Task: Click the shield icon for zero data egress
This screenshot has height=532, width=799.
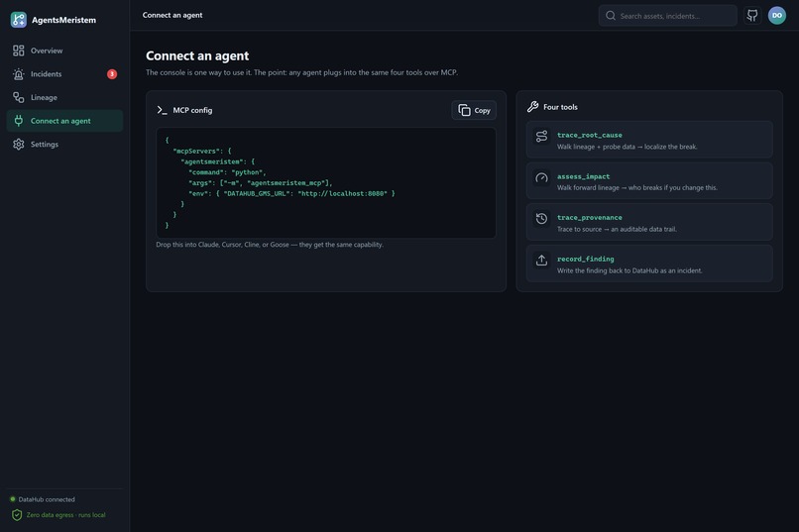Action: click(17, 515)
